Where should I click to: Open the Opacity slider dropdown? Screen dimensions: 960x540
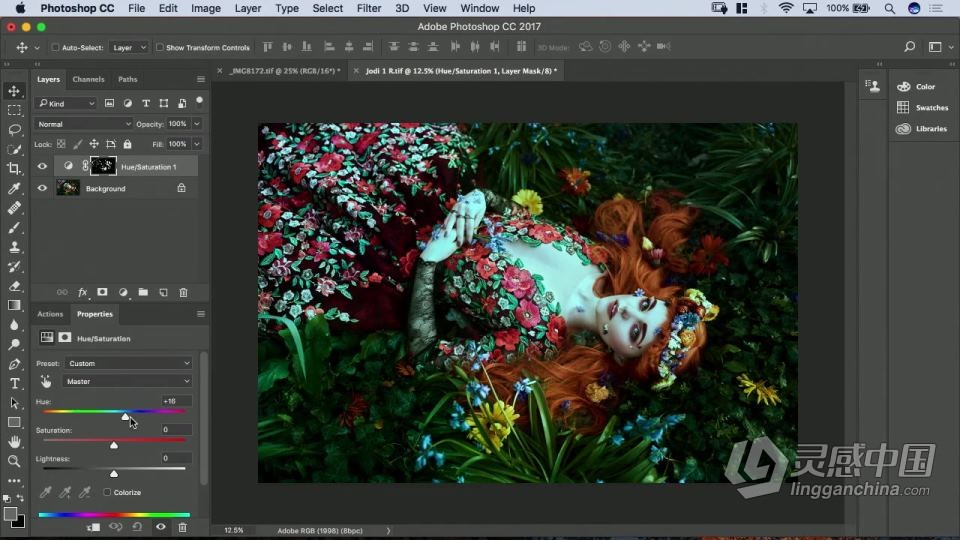[x=197, y=124]
